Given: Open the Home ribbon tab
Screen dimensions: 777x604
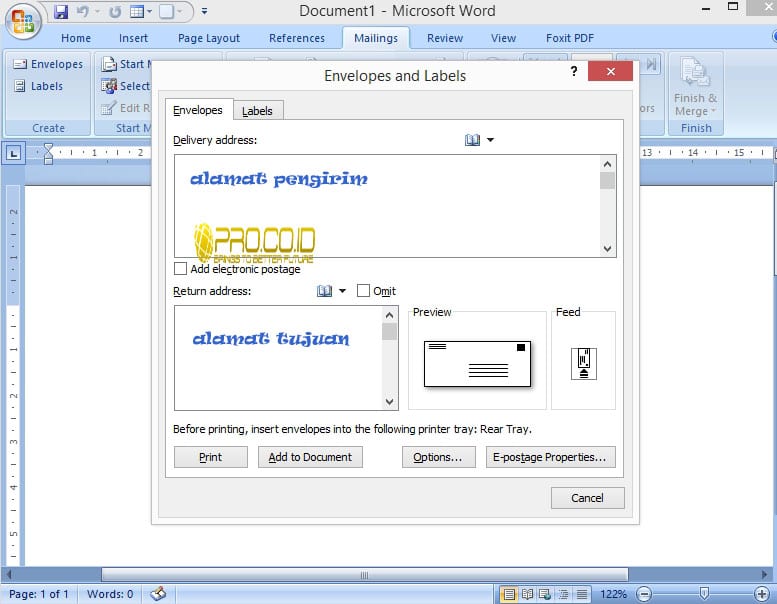Looking at the screenshot, I should 76,38.
